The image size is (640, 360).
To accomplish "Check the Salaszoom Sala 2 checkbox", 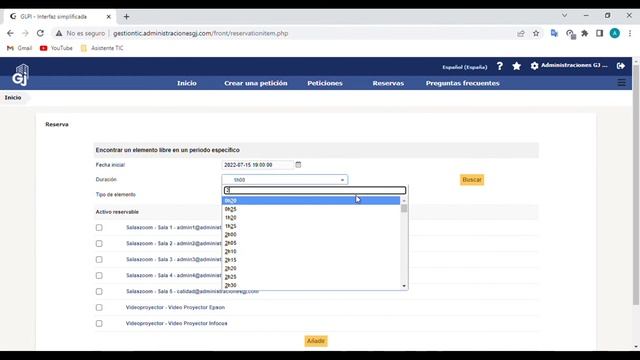I will [99, 244].
